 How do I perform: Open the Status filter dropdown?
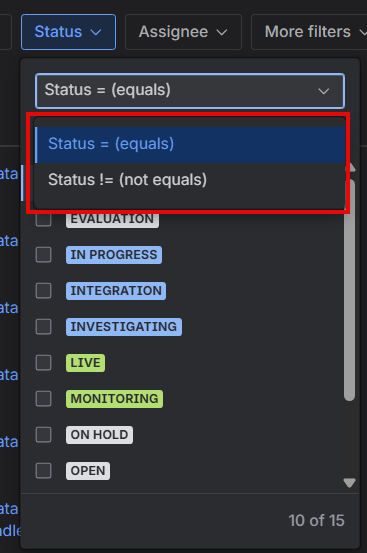click(x=68, y=32)
